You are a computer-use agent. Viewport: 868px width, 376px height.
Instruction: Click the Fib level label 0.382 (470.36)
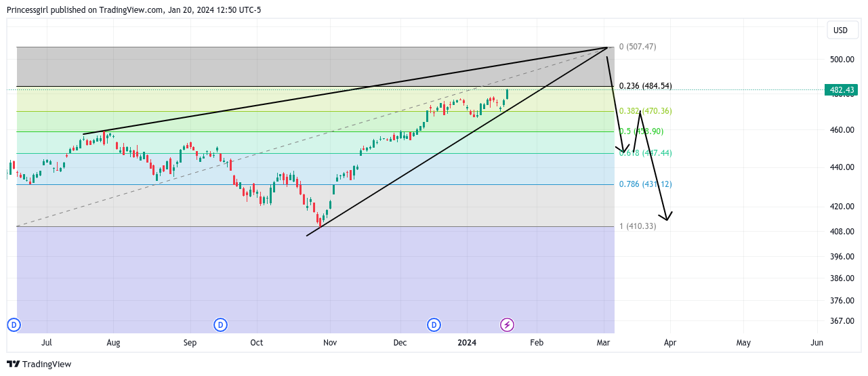(646, 111)
